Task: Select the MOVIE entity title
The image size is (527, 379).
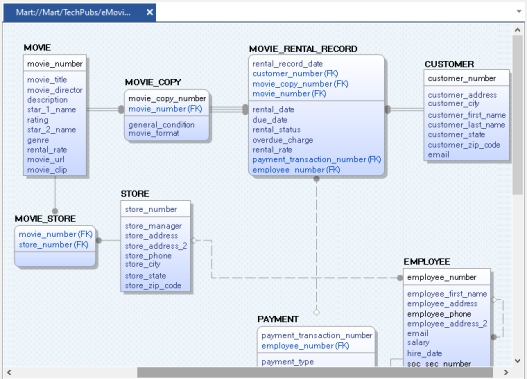Action: pyautogui.click(x=37, y=48)
